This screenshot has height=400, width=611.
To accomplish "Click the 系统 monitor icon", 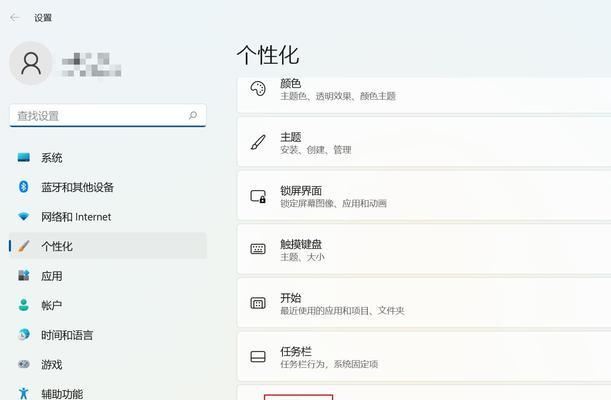I will (23, 157).
